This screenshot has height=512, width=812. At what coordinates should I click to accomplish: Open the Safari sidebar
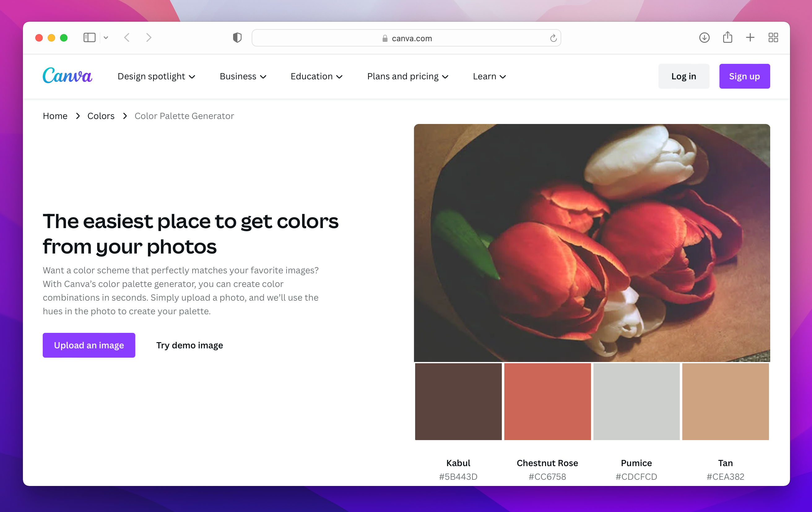click(x=89, y=38)
